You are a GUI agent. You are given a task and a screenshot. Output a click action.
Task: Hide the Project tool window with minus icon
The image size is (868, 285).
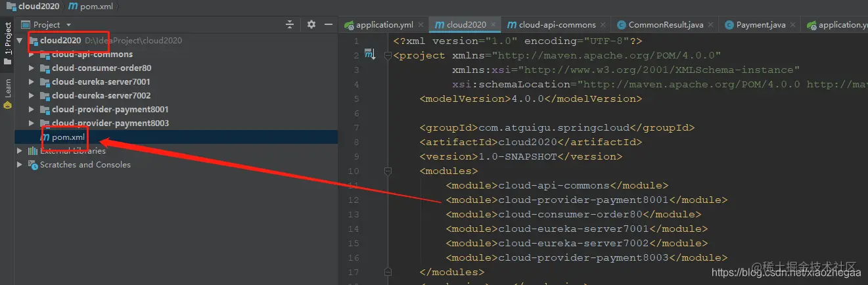(329, 24)
